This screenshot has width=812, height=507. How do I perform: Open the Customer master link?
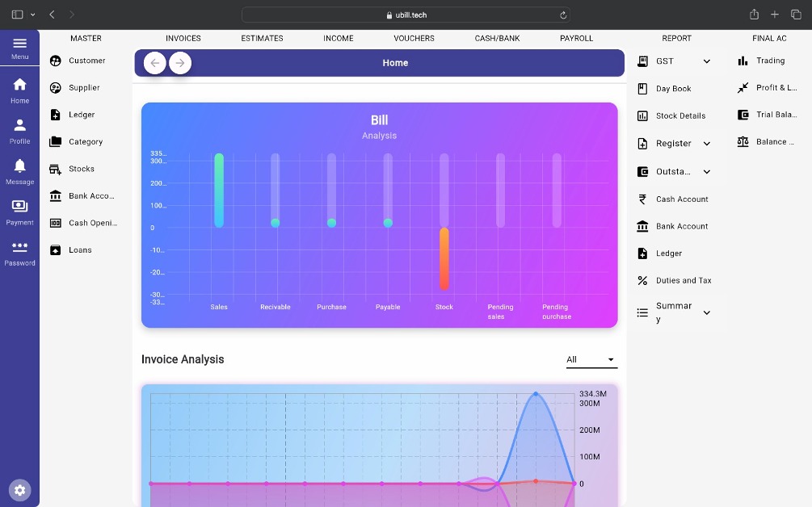(x=86, y=61)
